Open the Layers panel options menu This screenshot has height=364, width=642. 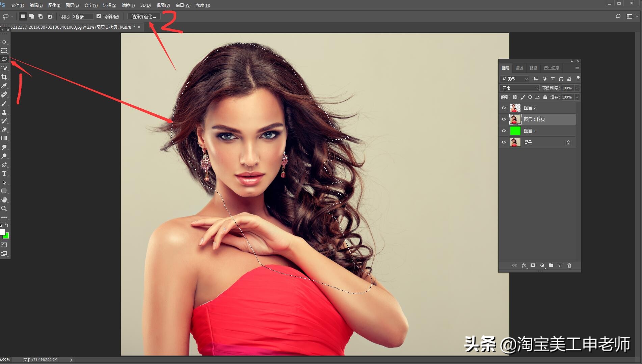[x=577, y=68]
